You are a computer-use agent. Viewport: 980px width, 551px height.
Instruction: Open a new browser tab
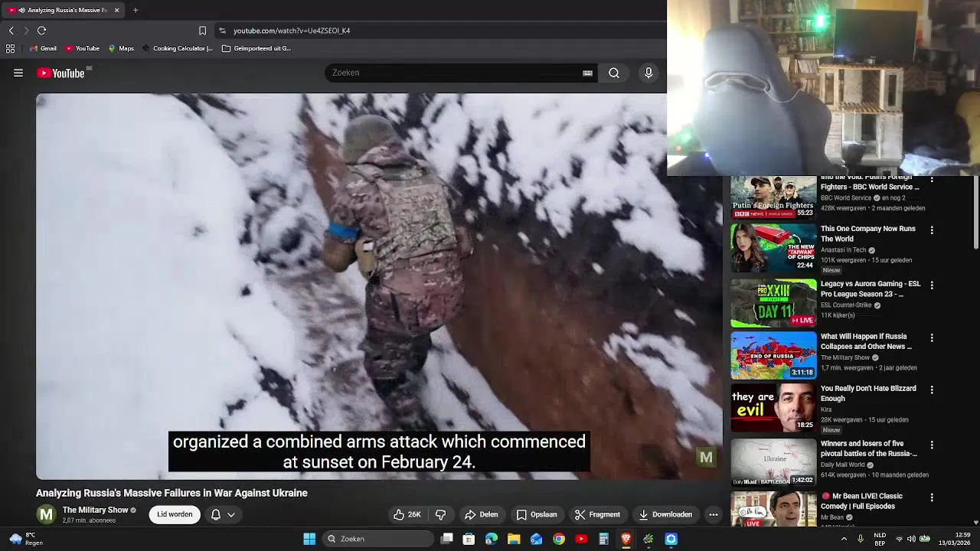pos(136,10)
